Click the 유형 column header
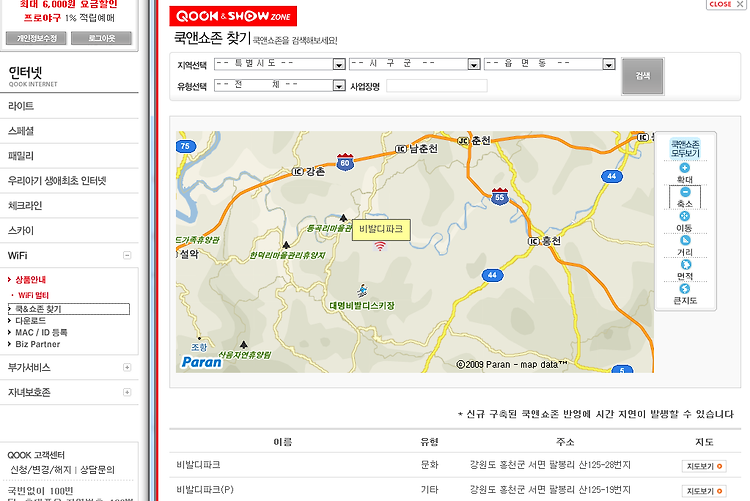This screenshot has height=501, width=750. (x=429, y=442)
